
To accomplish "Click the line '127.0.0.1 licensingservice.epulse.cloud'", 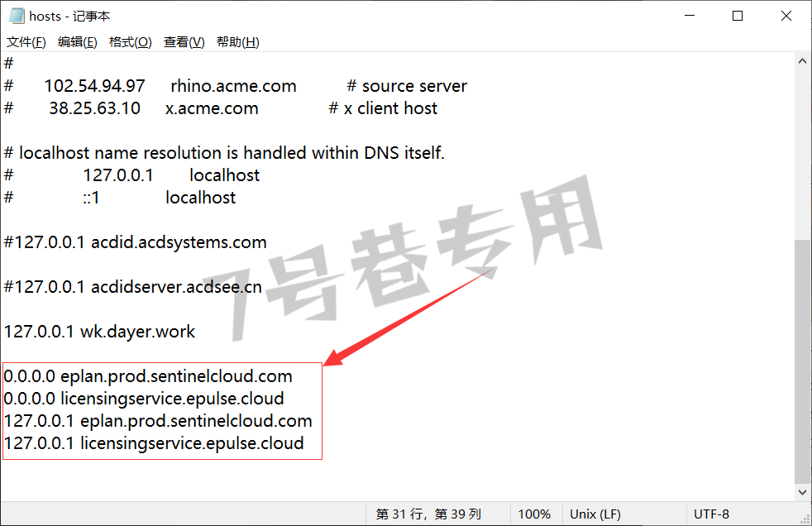I will 154,443.
